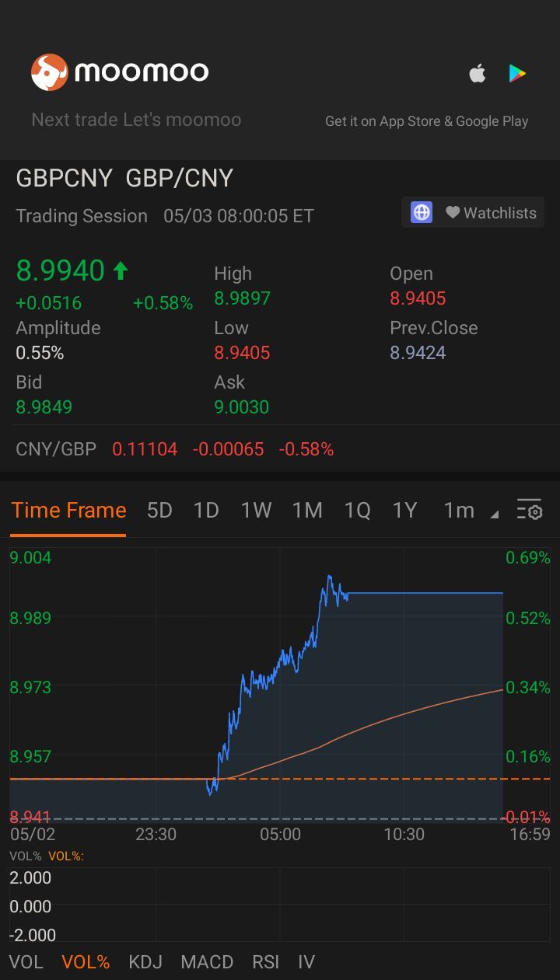This screenshot has width=560, height=980.
Task: Switch chart to 1Y range
Action: [405, 510]
